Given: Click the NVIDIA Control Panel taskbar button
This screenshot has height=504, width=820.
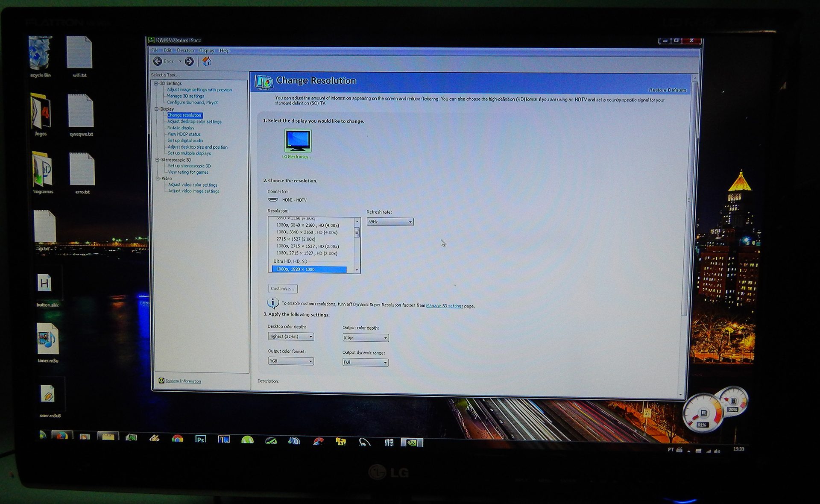Looking at the screenshot, I should coord(412,442).
